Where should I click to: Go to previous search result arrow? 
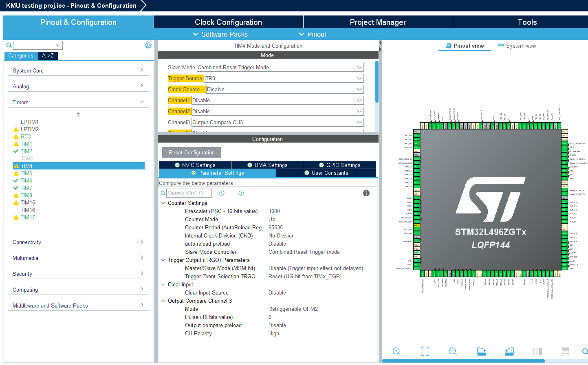point(222,193)
